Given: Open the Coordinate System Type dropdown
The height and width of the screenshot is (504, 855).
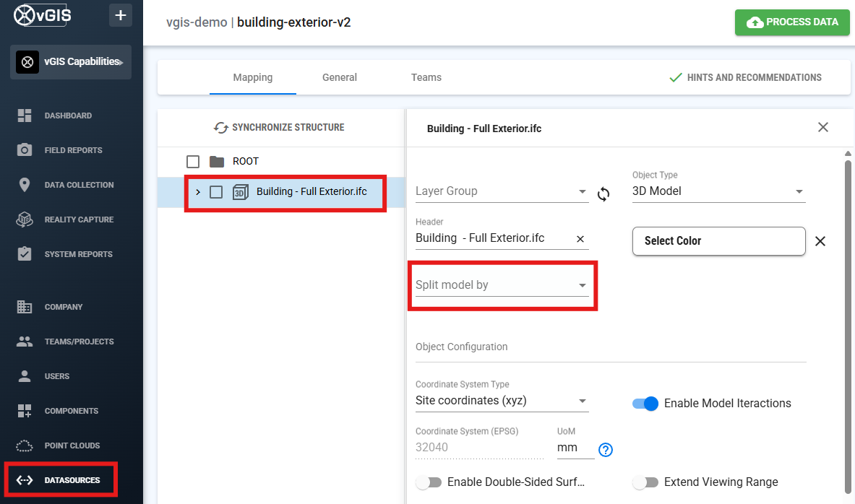Looking at the screenshot, I should [502, 401].
